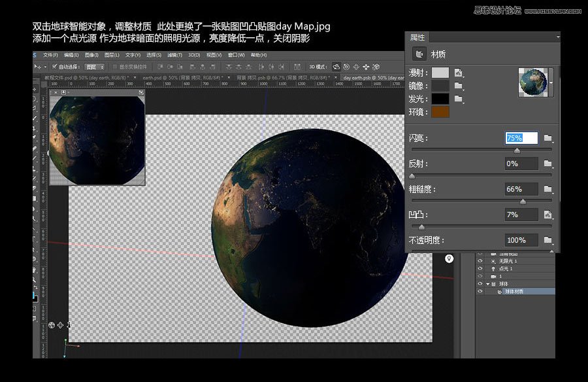The width and height of the screenshot is (588, 382).
Task: Click the camera icon for row 1
Action: 493,276
